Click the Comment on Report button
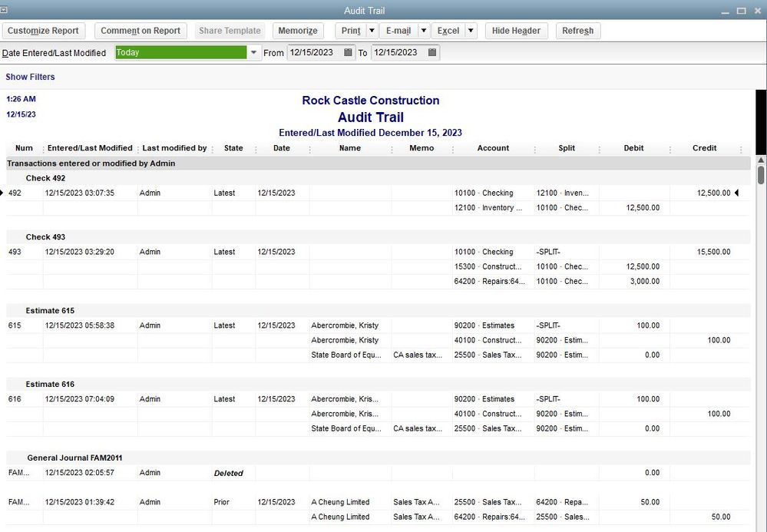767x532 pixels. point(141,31)
